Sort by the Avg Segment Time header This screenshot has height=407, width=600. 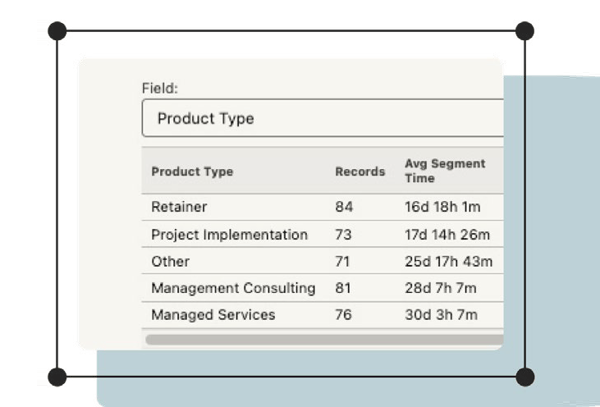click(444, 171)
